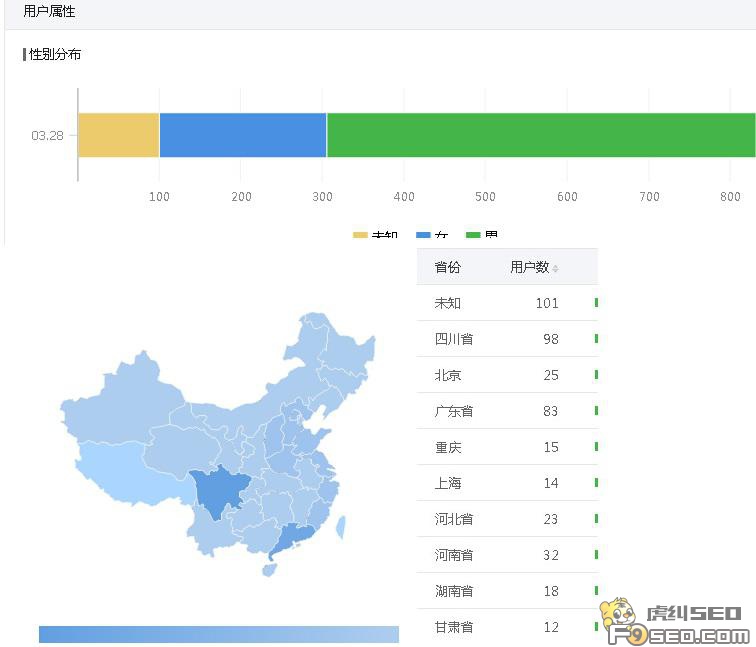This screenshot has height=647, width=756.
Task: Select Hainan island on the map
Action: coord(269,570)
